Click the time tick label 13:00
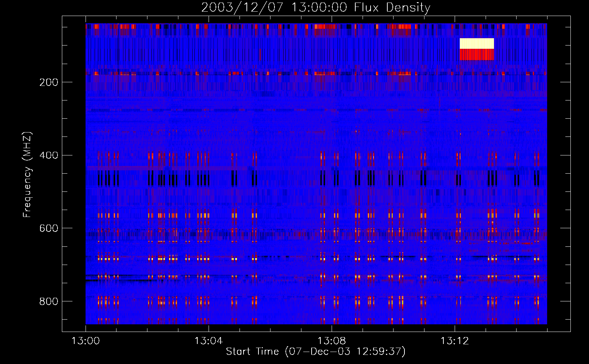This screenshot has width=589, height=364. click(86, 341)
